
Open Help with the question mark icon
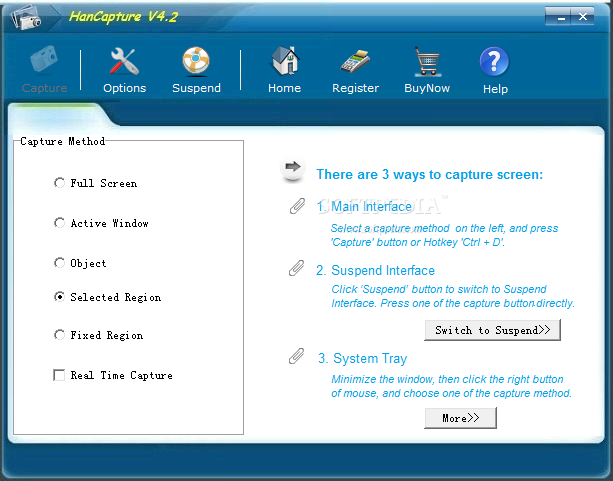[494, 61]
